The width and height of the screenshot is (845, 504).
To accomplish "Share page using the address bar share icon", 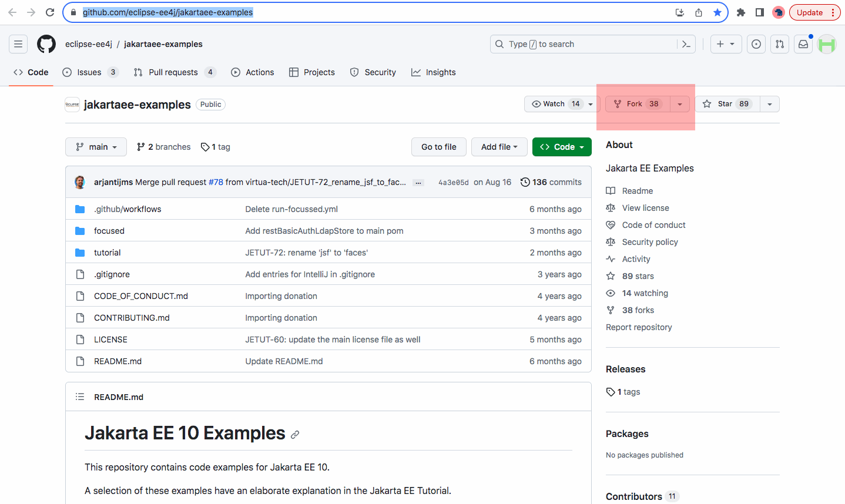I will click(x=699, y=12).
